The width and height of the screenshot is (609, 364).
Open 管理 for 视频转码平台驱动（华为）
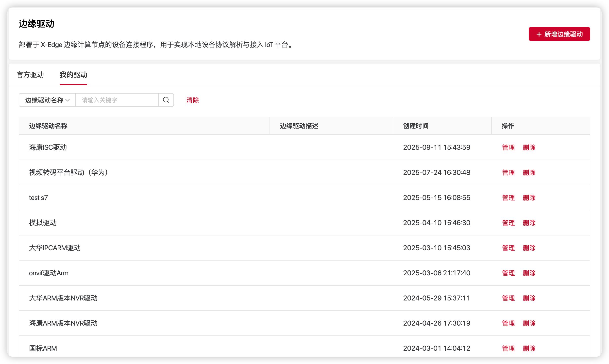[x=508, y=172]
